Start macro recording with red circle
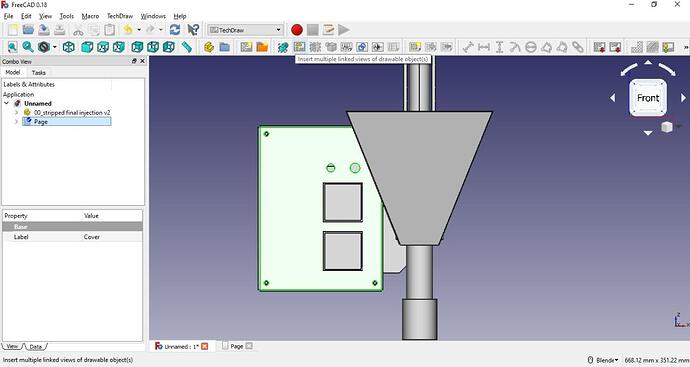Viewport: 690px width, 367px height. tap(297, 30)
